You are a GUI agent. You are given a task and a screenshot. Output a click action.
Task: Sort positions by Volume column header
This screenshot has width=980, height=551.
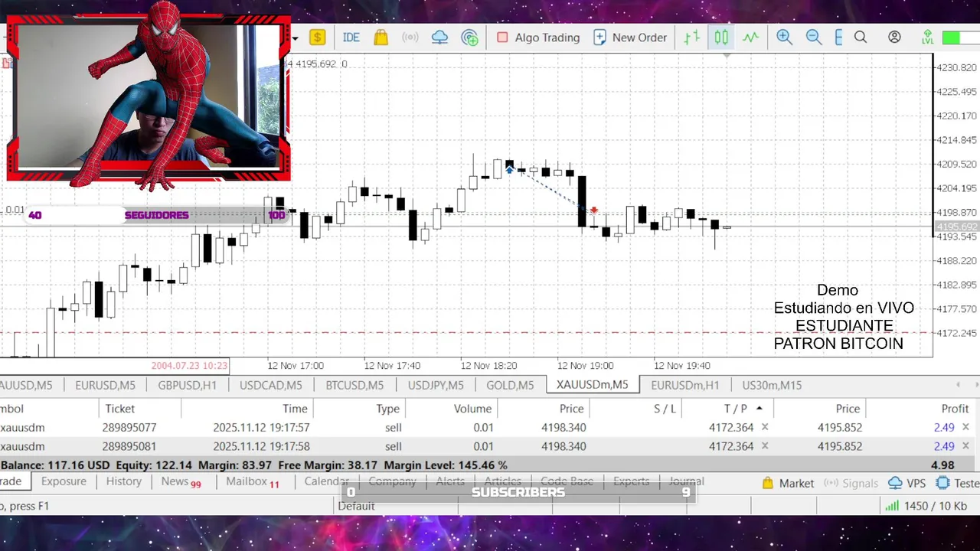pos(472,409)
